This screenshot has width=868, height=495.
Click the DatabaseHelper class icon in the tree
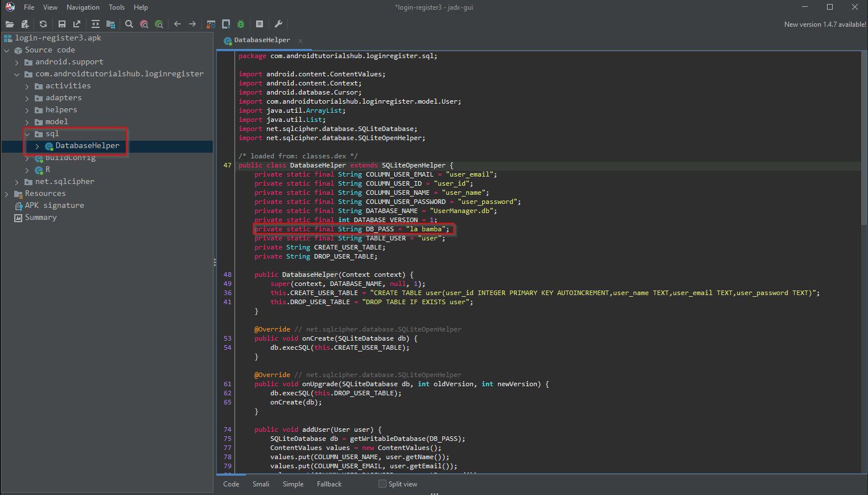(49, 146)
